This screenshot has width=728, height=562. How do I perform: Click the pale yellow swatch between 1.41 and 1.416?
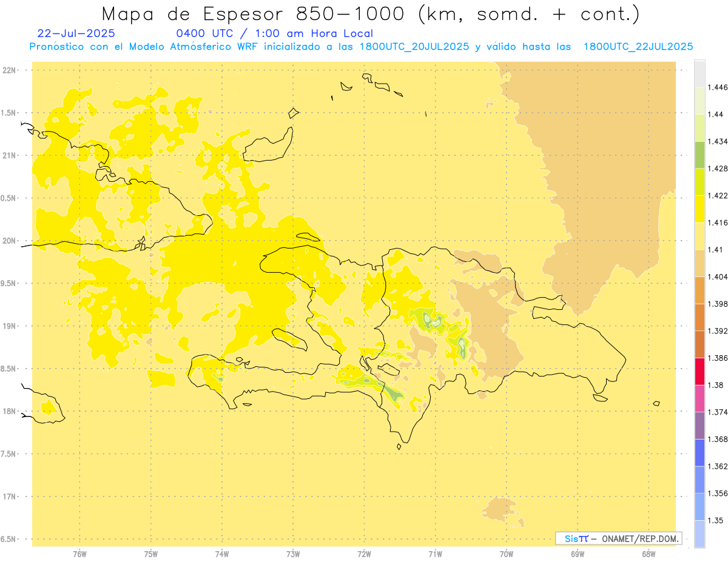(699, 236)
